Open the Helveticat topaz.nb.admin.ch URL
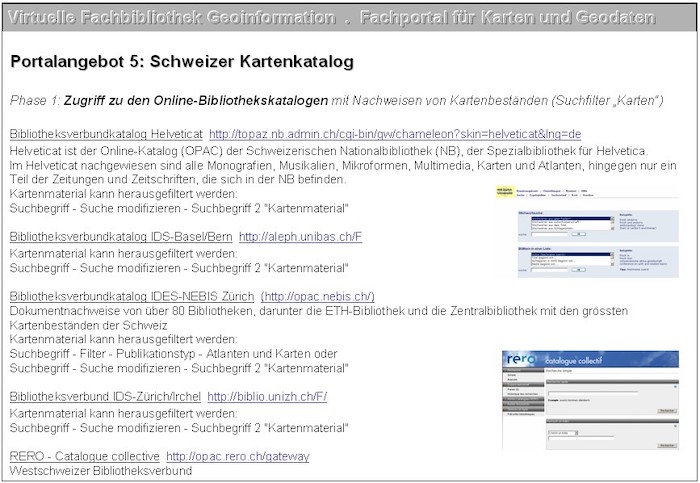The width and height of the screenshot is (700, 483). pyautogui.click(x=395, y=134)
